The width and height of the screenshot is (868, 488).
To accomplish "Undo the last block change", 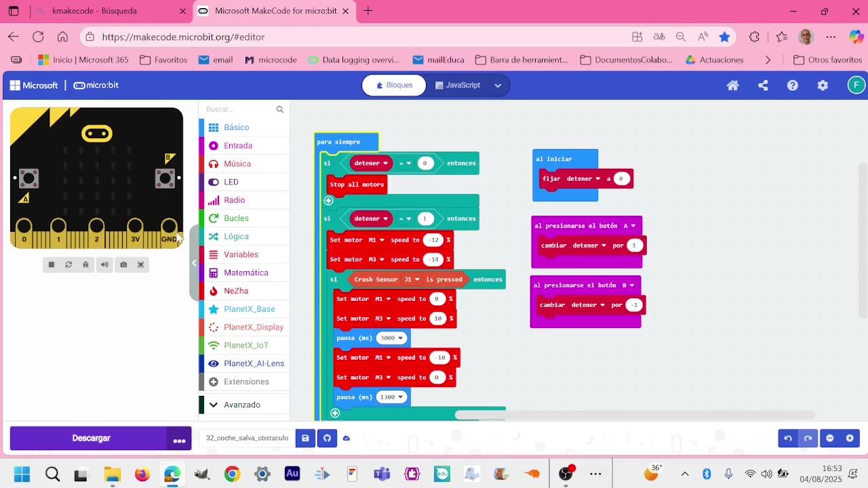I will pos(788,439).
